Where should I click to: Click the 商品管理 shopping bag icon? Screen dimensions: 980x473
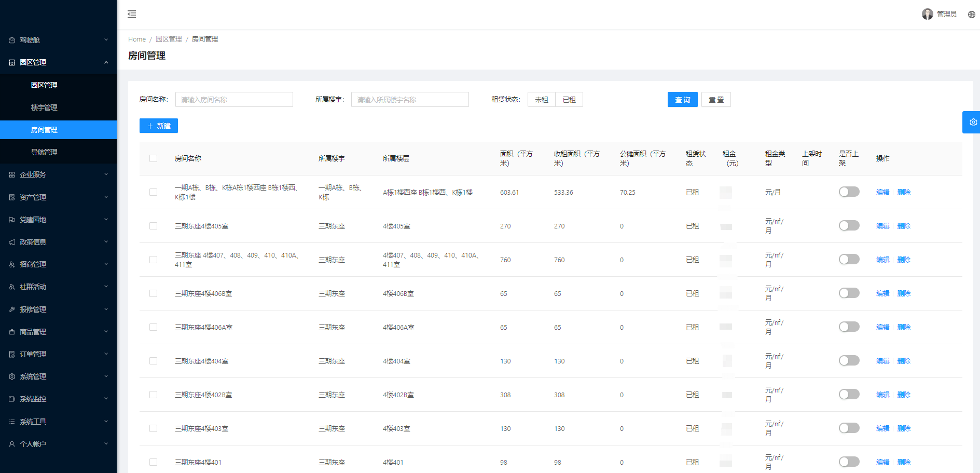point(12,332)
